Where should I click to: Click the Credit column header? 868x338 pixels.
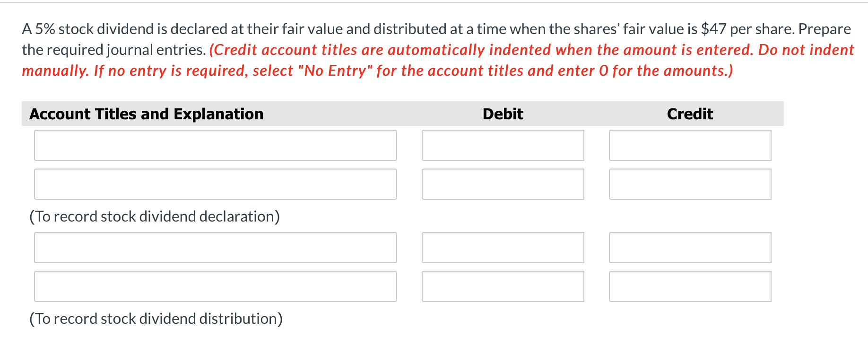[x=690, y=114]
